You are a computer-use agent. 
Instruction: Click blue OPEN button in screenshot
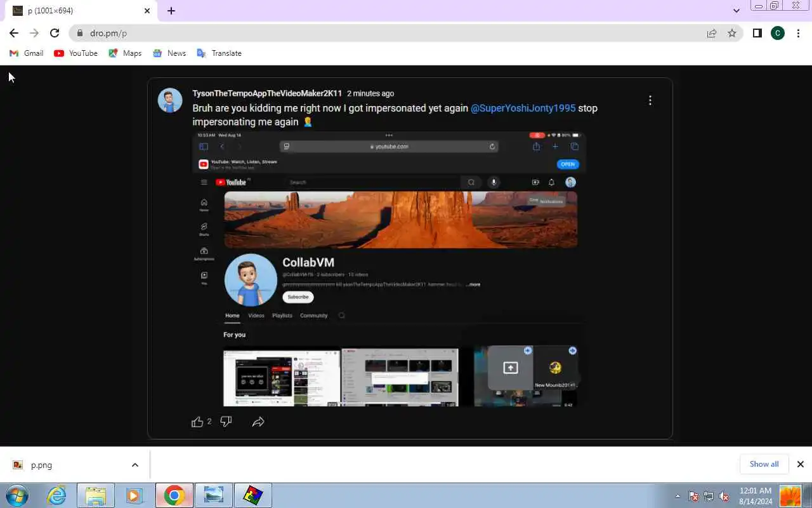pos(567,164)
